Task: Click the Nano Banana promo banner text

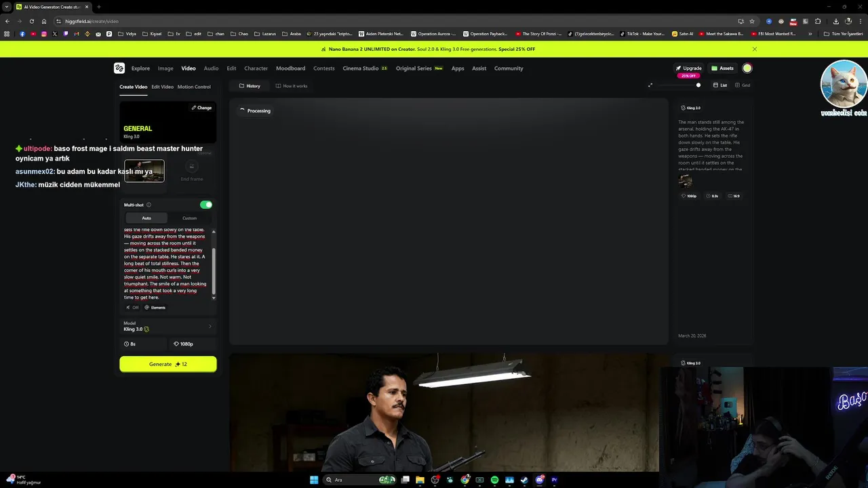Action: click(x=431, y=49)
